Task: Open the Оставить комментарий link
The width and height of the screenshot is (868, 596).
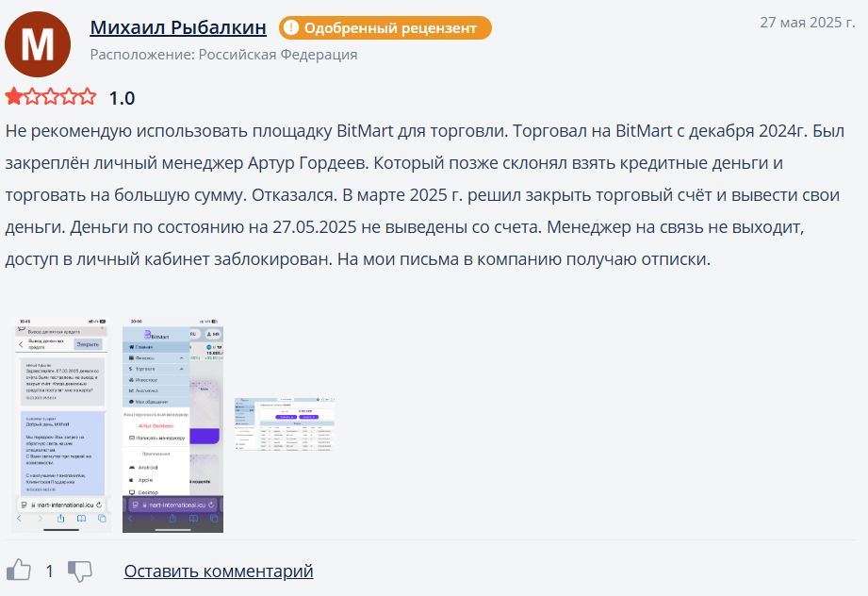Action: coord(219,571)
